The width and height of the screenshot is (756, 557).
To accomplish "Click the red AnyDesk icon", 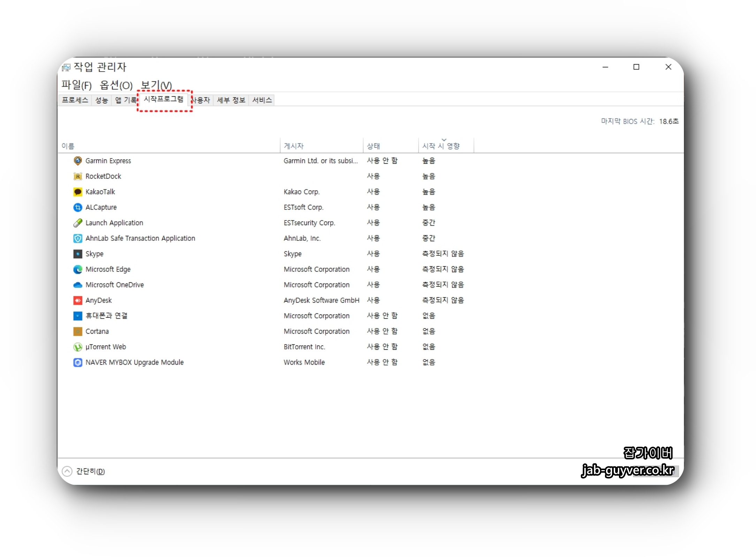I will [77, 300].
